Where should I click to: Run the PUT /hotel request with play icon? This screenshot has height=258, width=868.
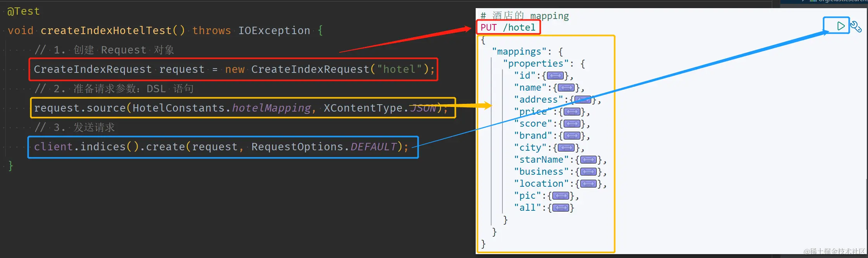[840, 26]
